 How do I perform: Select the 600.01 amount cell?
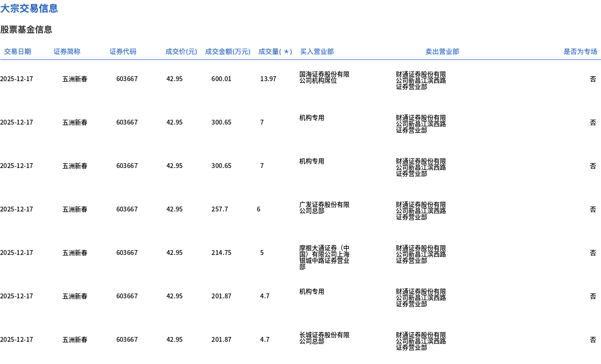coord(222,79)
